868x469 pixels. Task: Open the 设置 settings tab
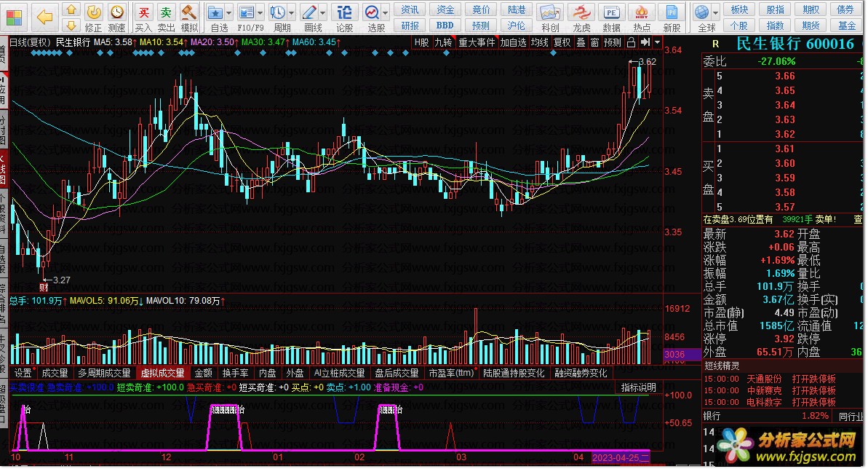tap(23, 373)
